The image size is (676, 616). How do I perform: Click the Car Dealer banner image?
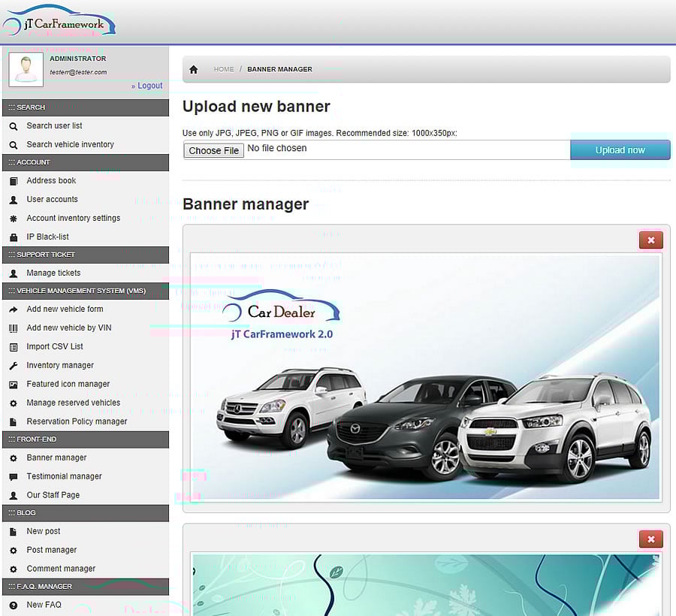click(424, 378)
